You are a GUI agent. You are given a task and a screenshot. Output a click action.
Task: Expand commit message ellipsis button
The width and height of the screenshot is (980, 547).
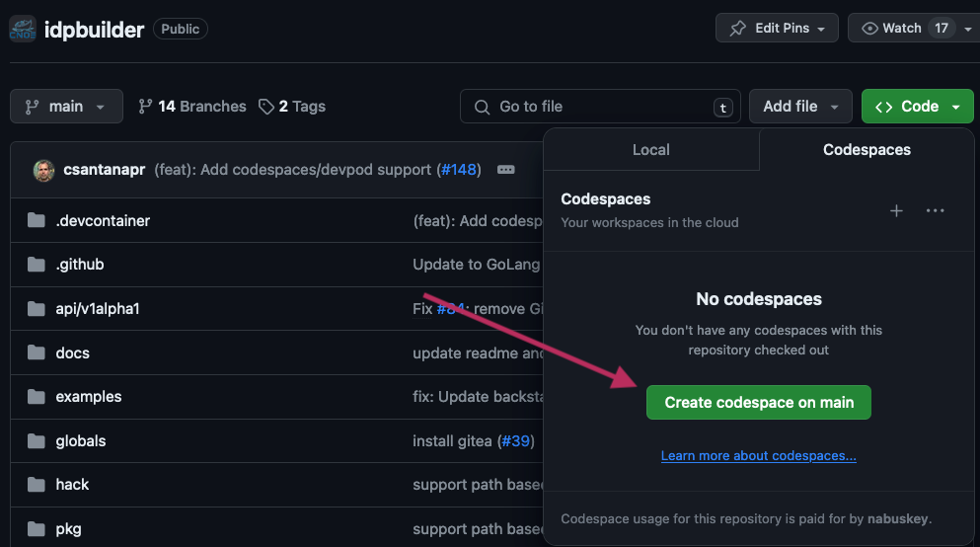(x=506, y=170)
